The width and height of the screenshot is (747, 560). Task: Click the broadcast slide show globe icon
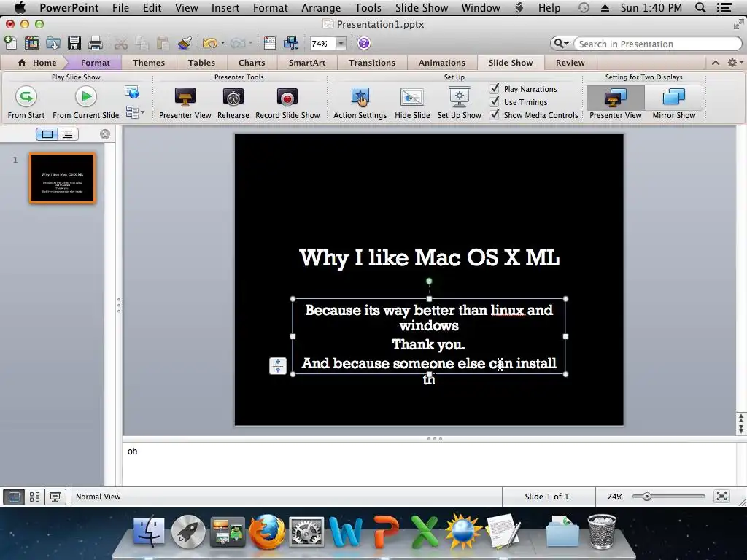pos(132,92)
